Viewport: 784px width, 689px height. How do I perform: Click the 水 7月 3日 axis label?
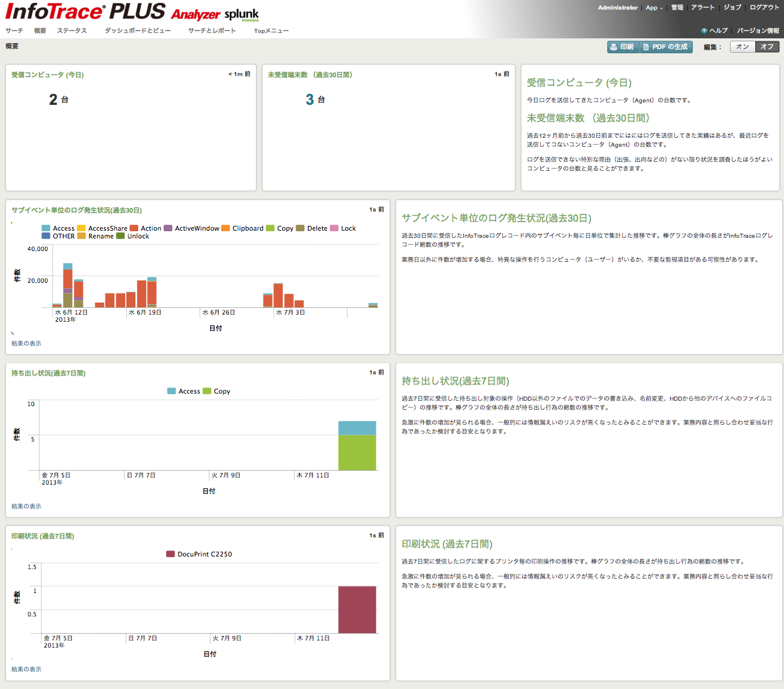(291, 313)
